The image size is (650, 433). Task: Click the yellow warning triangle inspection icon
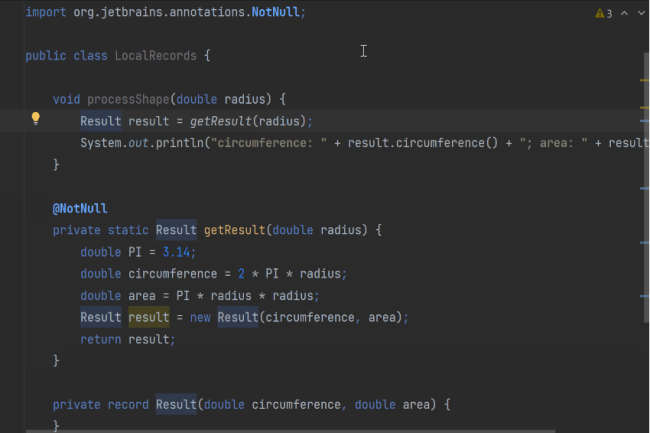click(599, 13)
